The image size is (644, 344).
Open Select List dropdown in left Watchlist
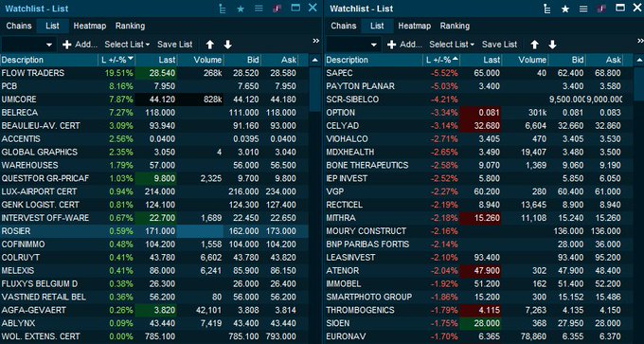coord(127,45)
